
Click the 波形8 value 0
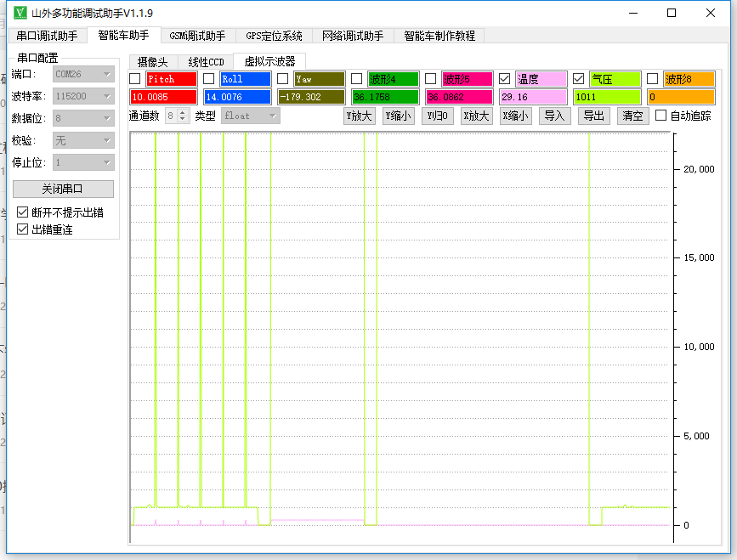point(681,97)
